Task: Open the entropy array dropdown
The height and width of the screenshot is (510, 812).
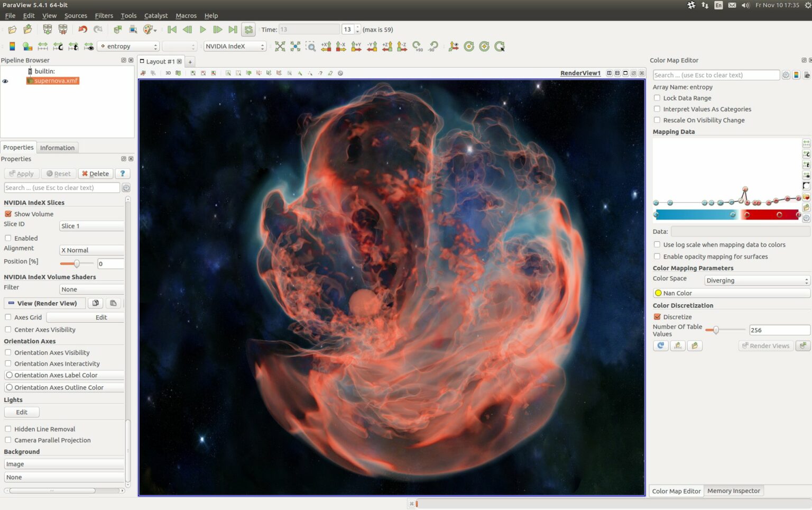Action: 129,47
